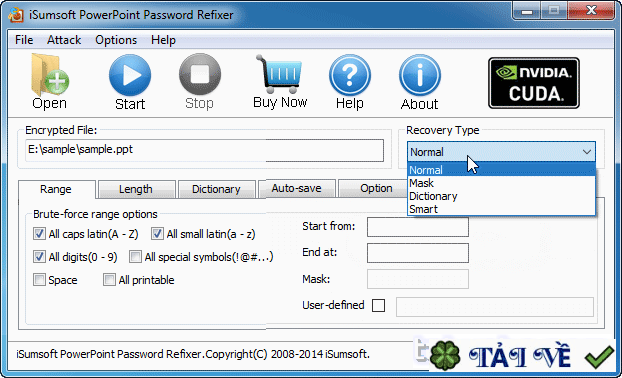Select Dictionary in the Recovery Type list
The width and height of the screenshot is (622, 378).
pyautogui.click(x=501, y=196)
